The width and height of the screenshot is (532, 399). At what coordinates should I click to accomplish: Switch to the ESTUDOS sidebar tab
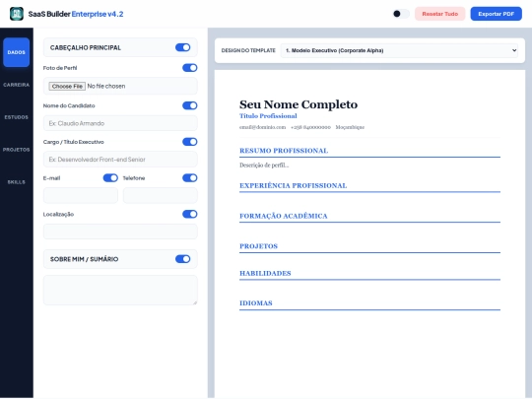pos(17,117)
